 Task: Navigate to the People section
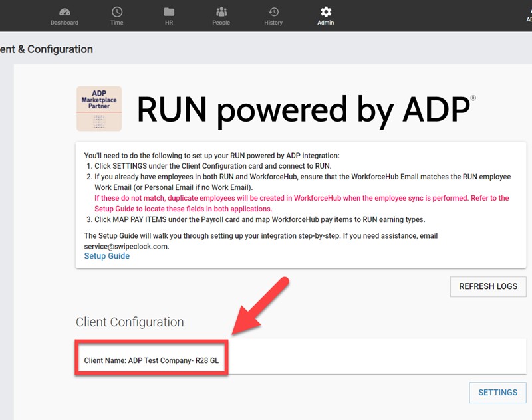tap(221, 16)
